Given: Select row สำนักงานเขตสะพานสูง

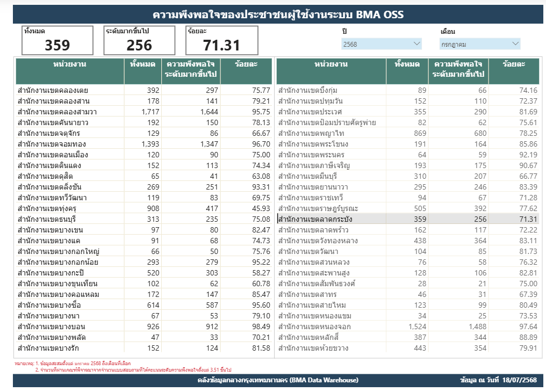Looking at the screenshot, I should point(408,273).
